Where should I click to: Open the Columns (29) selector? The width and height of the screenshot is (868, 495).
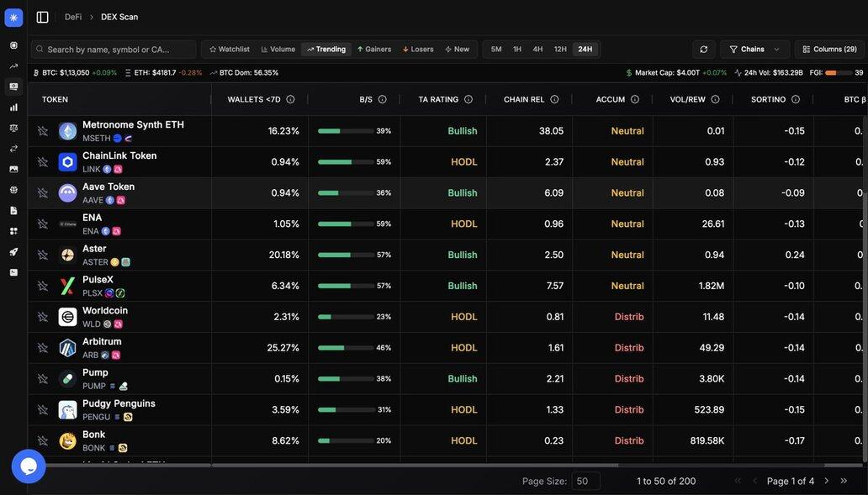829,50
